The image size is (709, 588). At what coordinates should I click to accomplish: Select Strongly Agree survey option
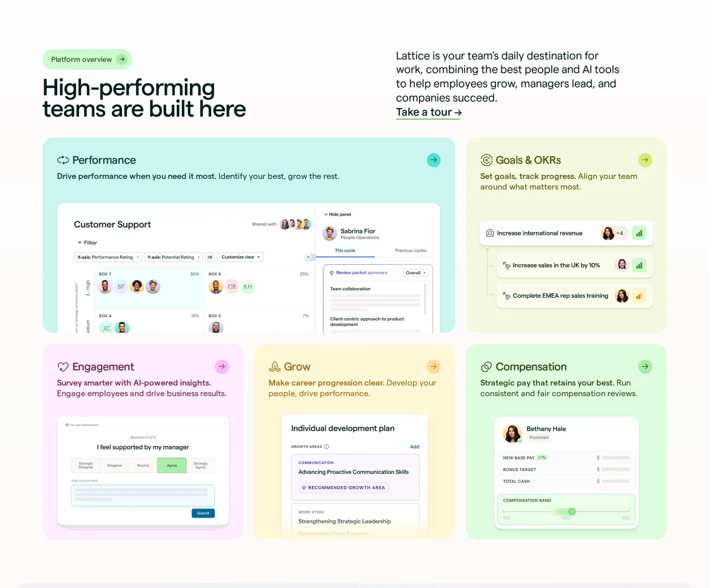[x=201, y=465]
